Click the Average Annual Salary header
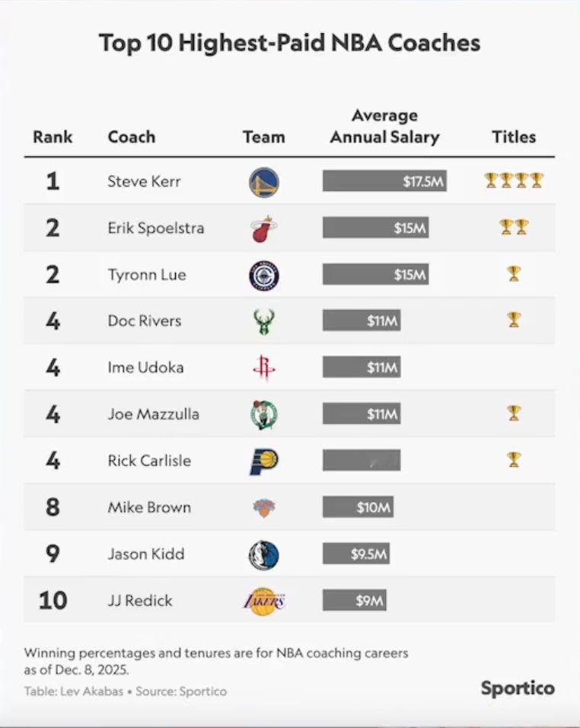The image size is (580, 728). pyautogui.click(x=384, y=126)
